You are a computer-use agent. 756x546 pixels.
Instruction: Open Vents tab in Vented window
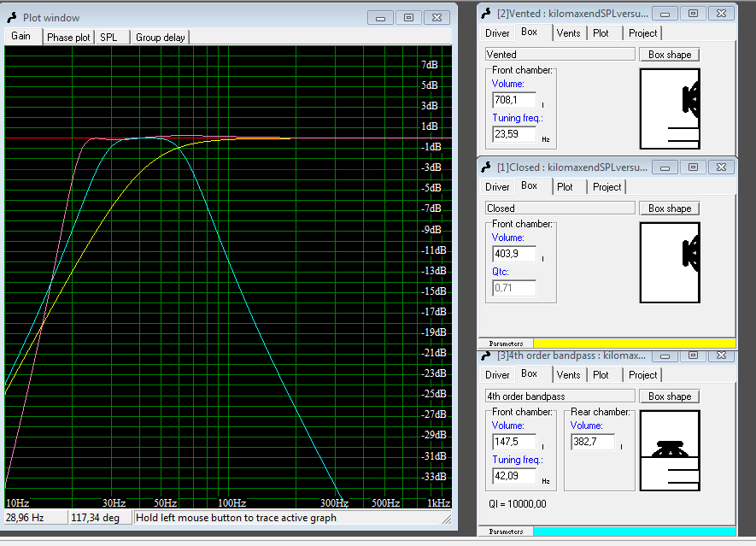[568, 33]
